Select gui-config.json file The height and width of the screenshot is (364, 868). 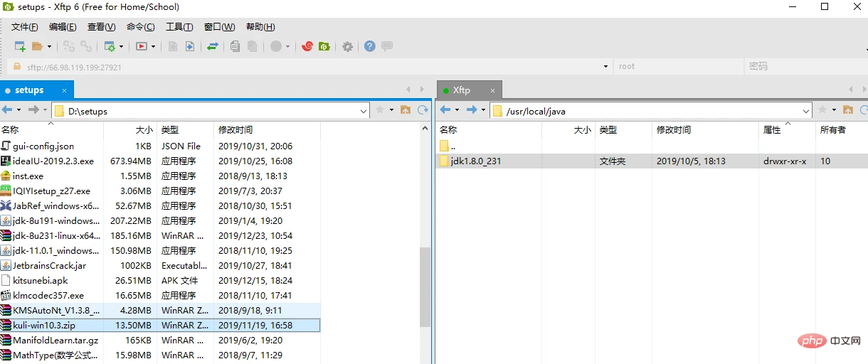tap(160, 146)
